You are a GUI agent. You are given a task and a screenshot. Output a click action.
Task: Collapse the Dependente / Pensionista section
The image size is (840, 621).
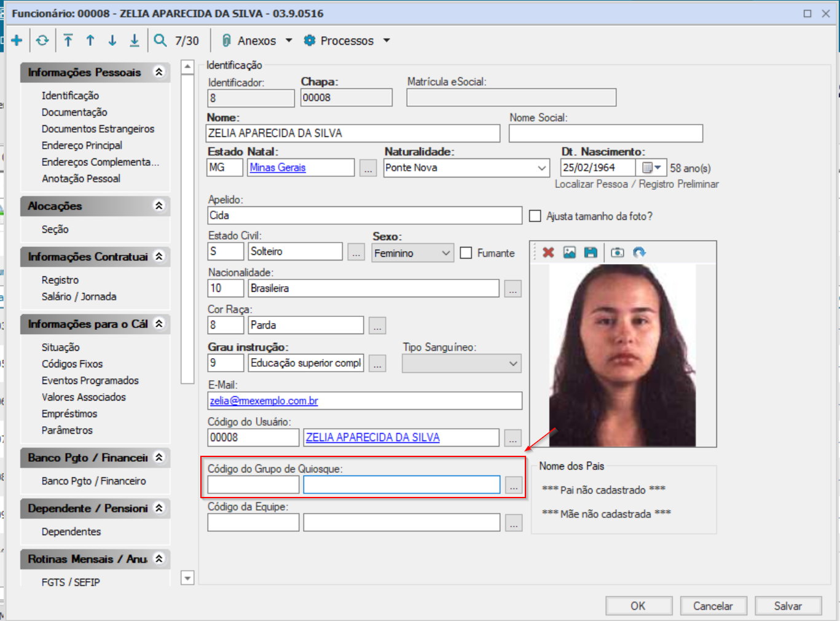click(x=159, y=508)
